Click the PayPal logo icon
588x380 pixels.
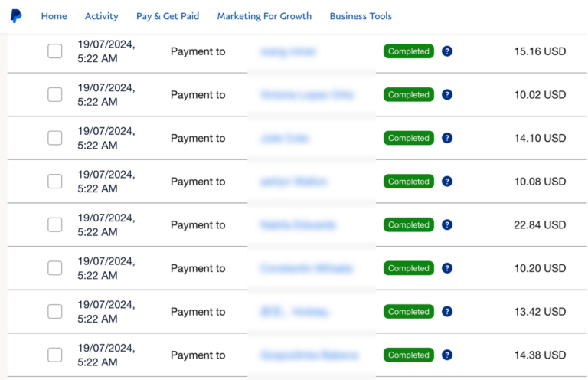pos(16,16)
